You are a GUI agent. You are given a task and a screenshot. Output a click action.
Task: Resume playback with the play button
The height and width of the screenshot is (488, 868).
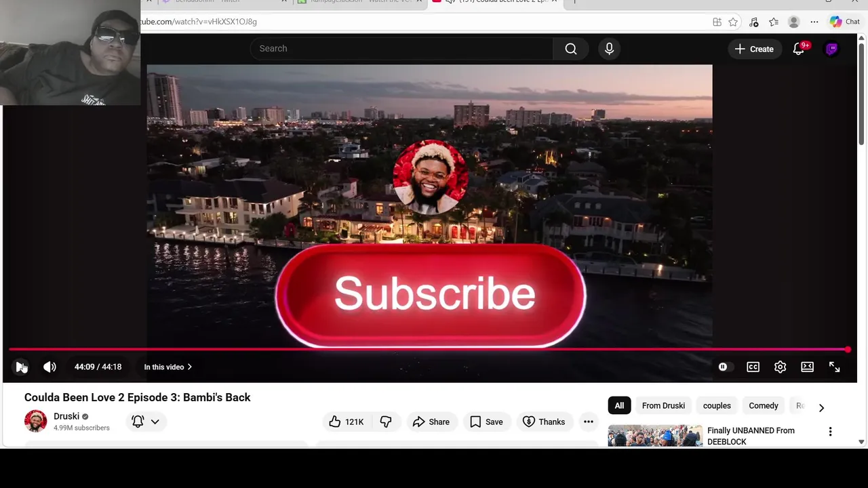pyautogui.click(x=20, y=367)
